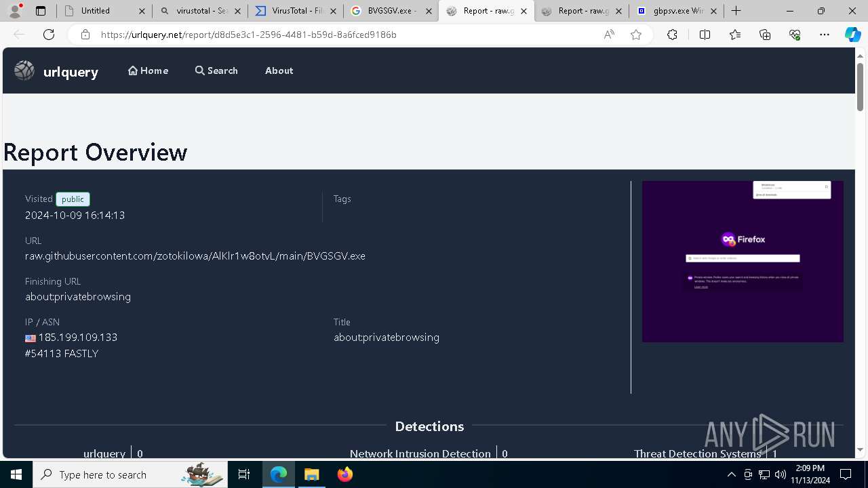Switch to the BVGSGV.exe Google tab
The image size is (868, 488).
(391, 11)
